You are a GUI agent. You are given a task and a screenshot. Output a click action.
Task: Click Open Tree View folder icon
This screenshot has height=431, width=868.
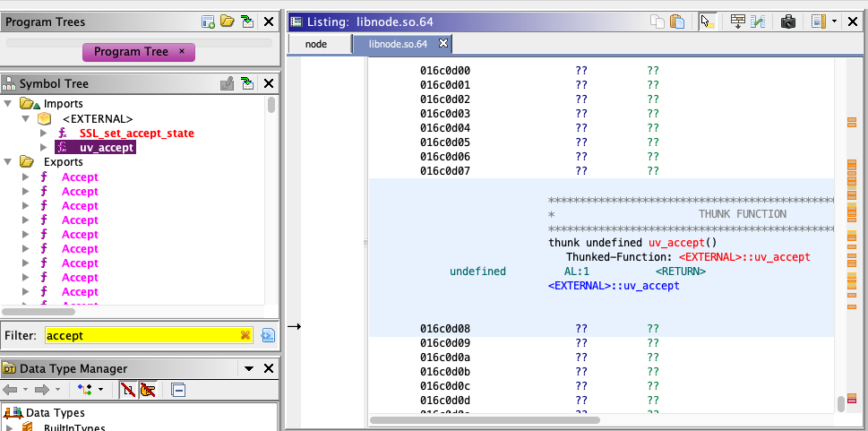[x=228, y=21]
